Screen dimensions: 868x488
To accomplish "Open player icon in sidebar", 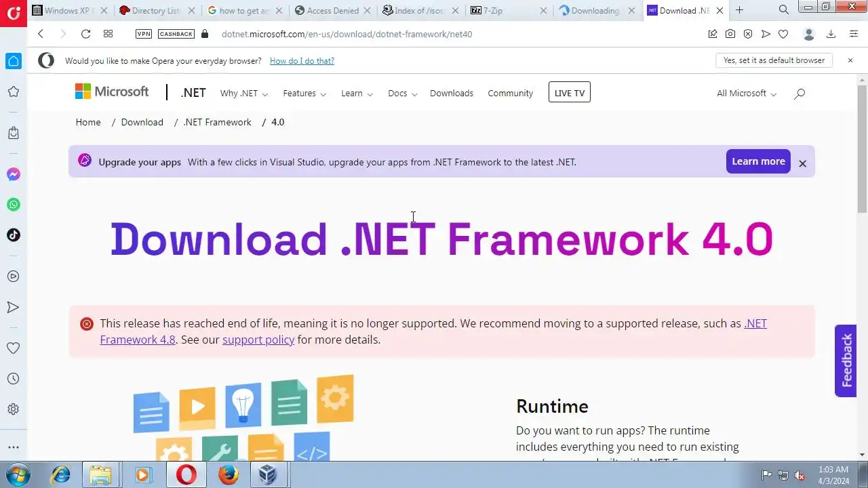I will click(13, 277).
